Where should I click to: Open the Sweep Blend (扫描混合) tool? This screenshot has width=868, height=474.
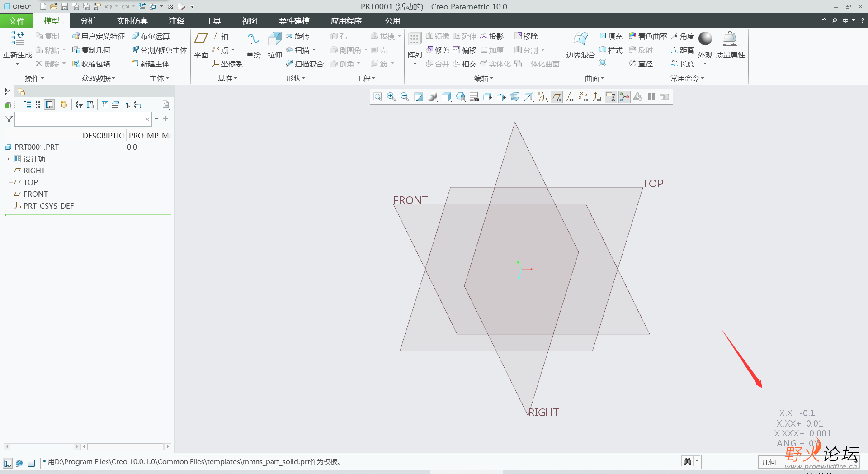305,64
